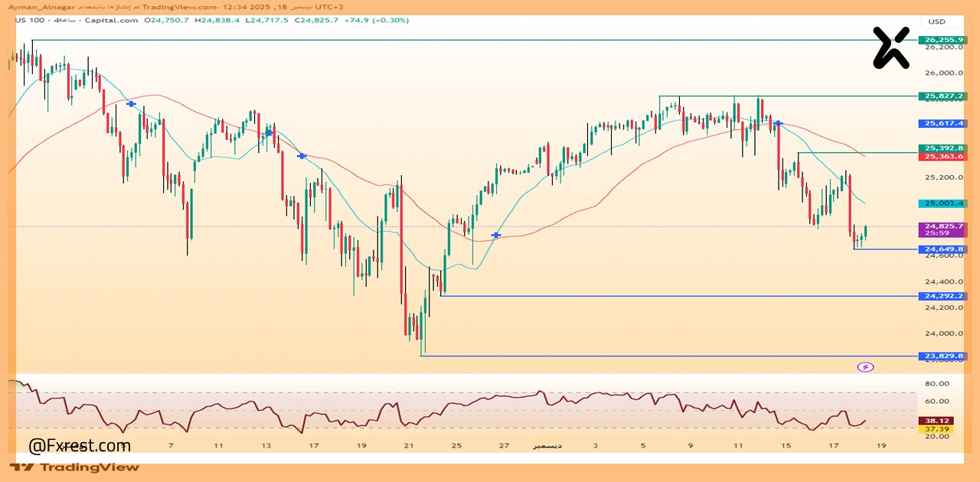Viewport: 980px width, 482px height.
Task: Open the USD currency selector
Action: 936,21
